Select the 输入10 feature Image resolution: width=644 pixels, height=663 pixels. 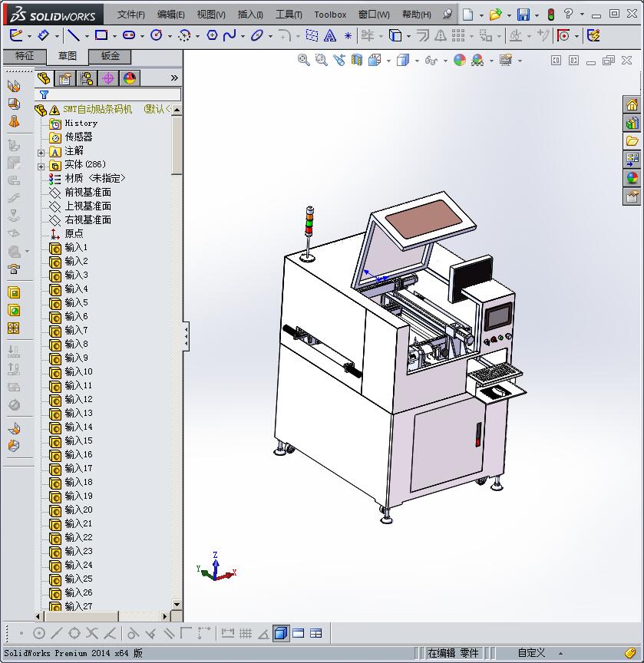78,371
